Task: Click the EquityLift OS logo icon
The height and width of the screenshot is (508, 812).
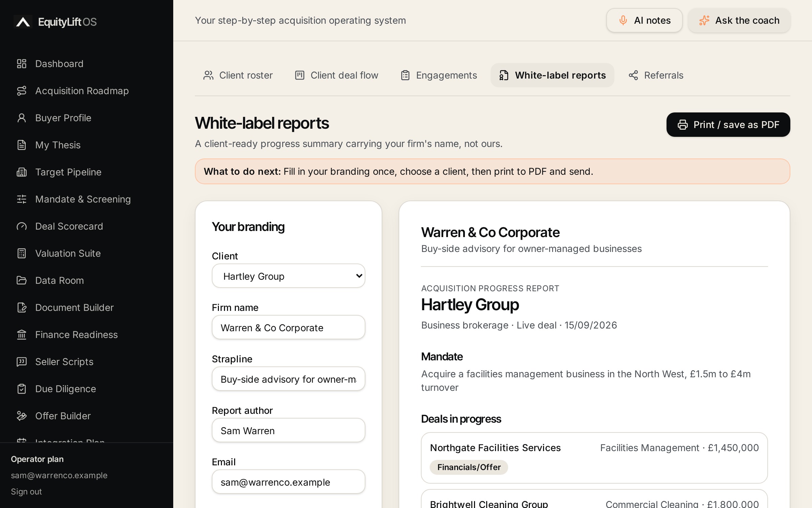Action: pyautogui.click(x=23, y=22)
